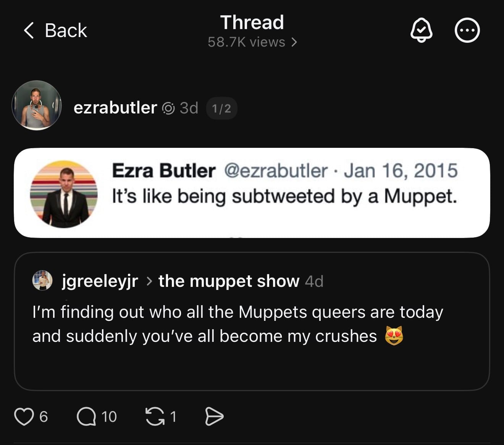Open the embedded 2015 tweet image
This screenshot has width=504, height=445.
click(x=252, y=193)
